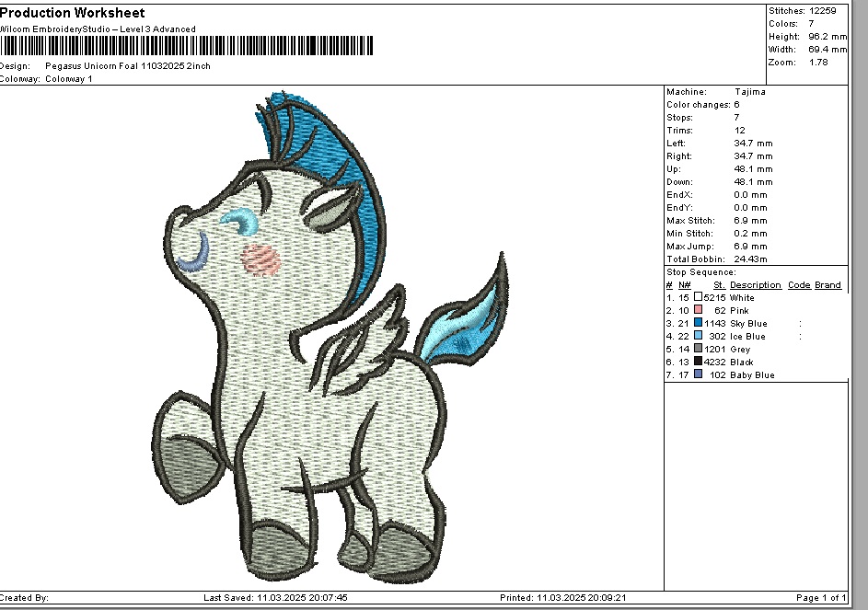Select the Grey thread color swatch
The width and height of the screenshot is (868, 610).
pyautogui.click(x=699, y=350)
